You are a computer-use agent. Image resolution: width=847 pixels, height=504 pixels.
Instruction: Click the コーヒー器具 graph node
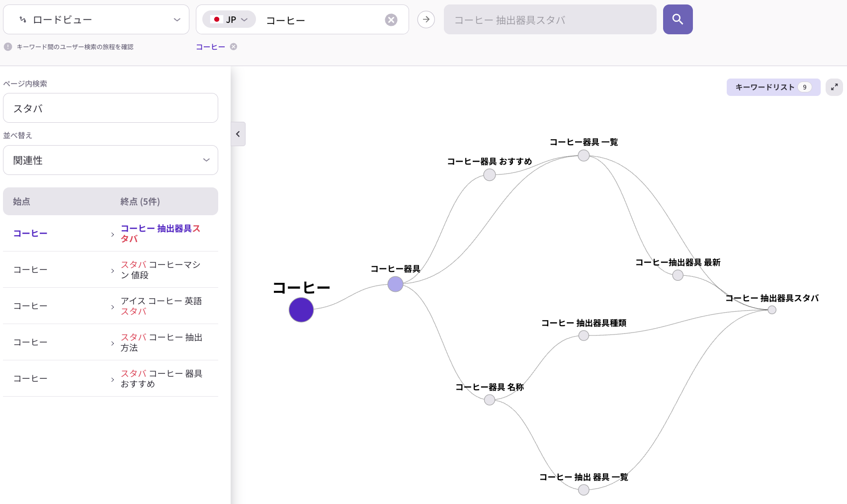click(395, 284)
